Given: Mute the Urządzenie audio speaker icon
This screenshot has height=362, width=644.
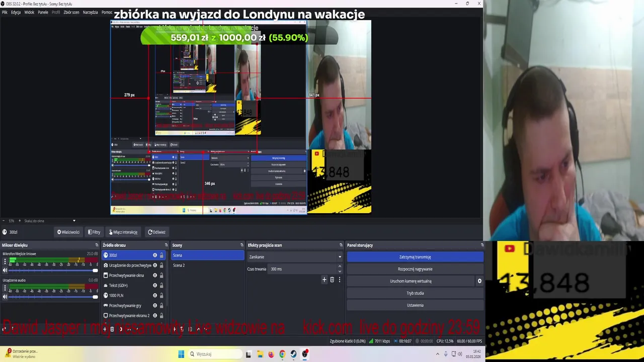Looking at the screenshot, I should click(5, 297).
